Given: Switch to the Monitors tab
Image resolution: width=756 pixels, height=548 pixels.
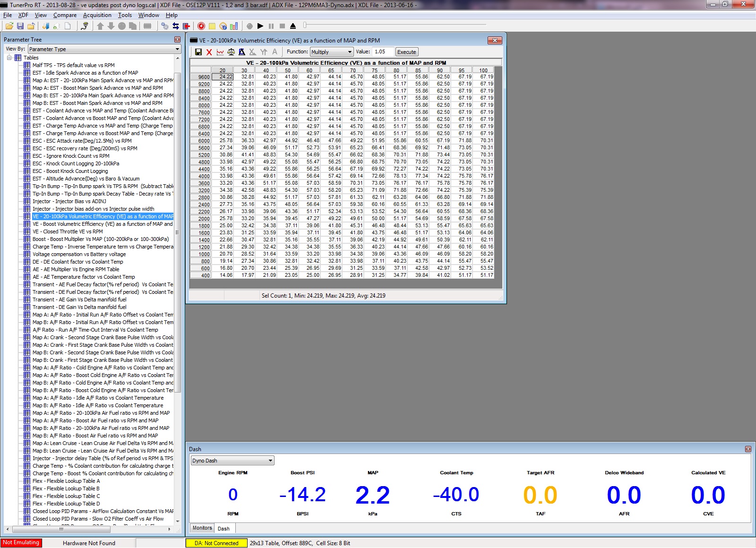Looking at the screenshot, I should [202, 528].
